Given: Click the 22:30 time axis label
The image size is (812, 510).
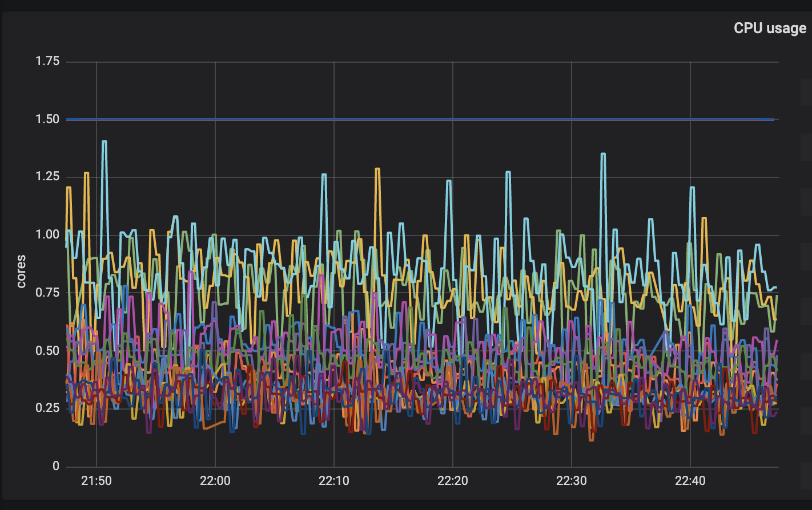Looking at the screenshot, I should (x=572, y=480).
